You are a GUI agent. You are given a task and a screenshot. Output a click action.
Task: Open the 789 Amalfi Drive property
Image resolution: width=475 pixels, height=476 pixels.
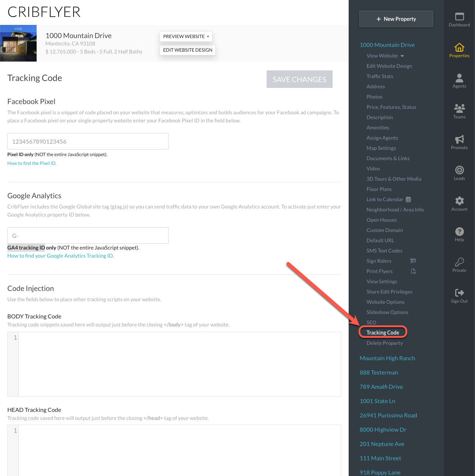(381, 387)
